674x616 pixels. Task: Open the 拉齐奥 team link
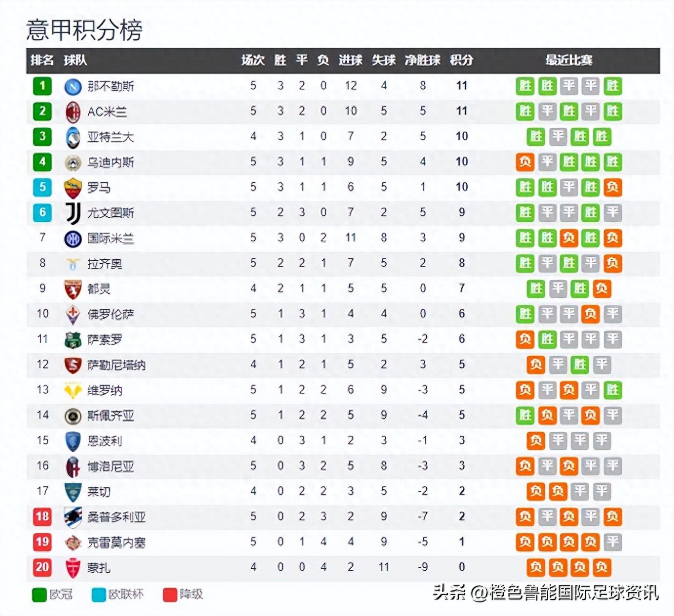pyautogui.click(x=104, y=264)
